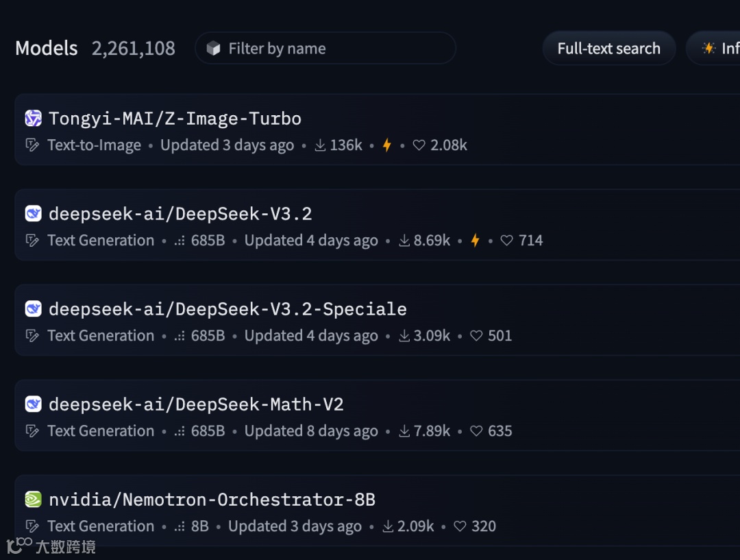Open nvidia/Nemotron-Orchestrator-8B model link
The image size is (740, 560).
tap(212, 500)
